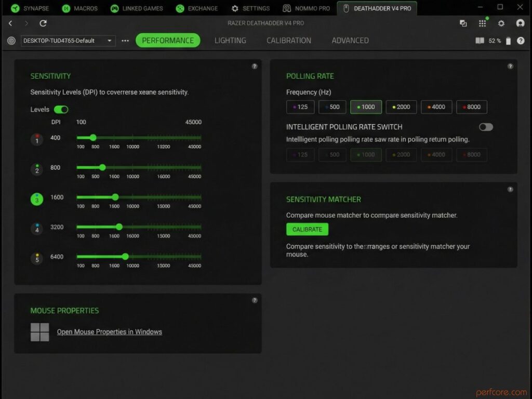Set polling rate to 8000 Hz

[x=471, y=107]
